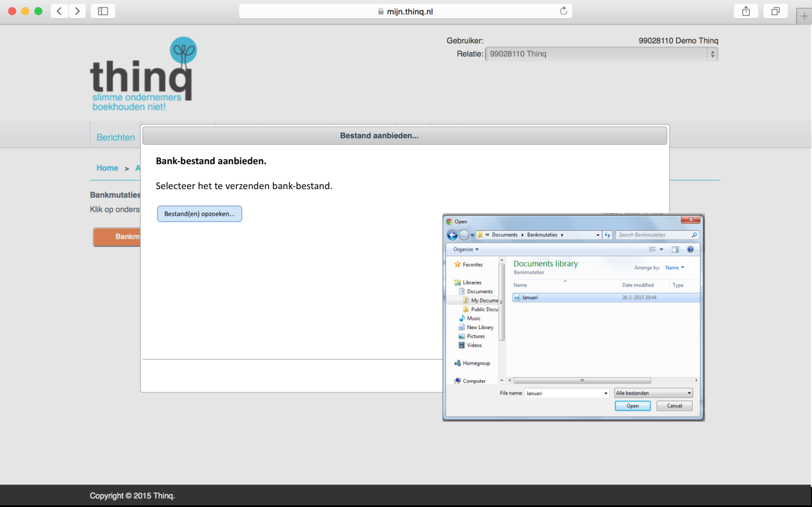Click the forward arrow in Open dialog
Screen dimensions: 812x507
(x=464, y=235)
